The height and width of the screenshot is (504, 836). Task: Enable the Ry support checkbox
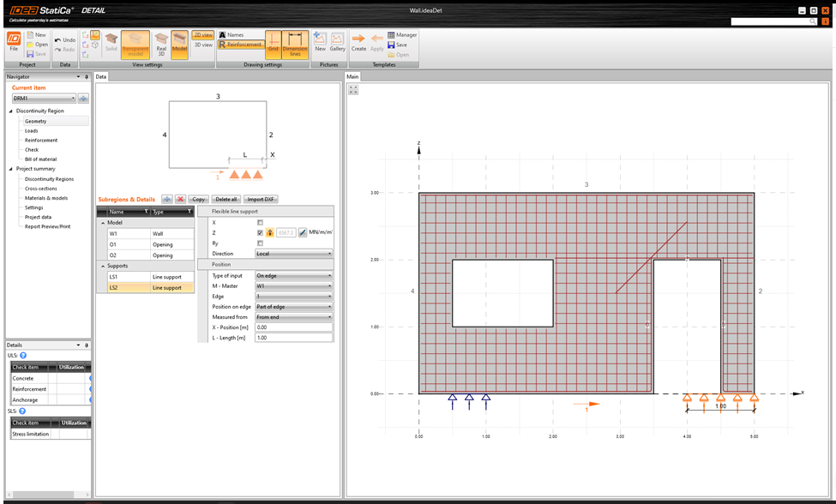(x=261, y=243)
